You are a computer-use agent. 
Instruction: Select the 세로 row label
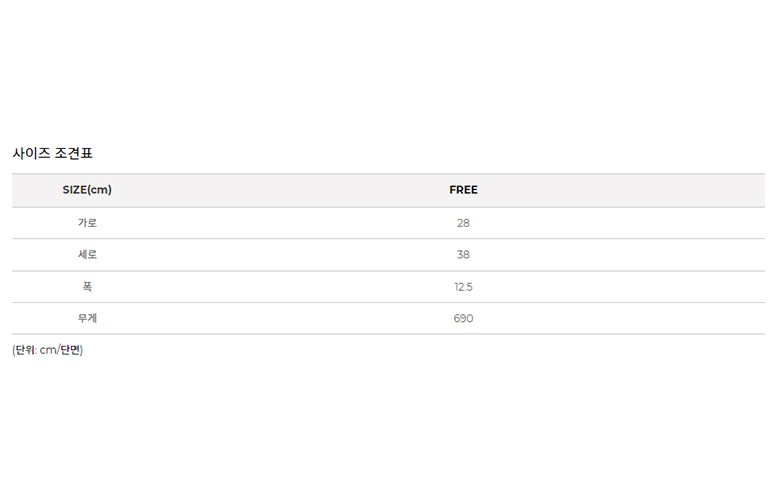[x=87, y=255]
